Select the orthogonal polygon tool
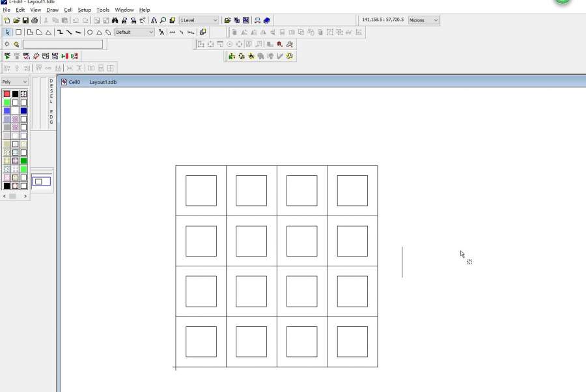Viewport: 586px width, 392px height. pos(30,32)
